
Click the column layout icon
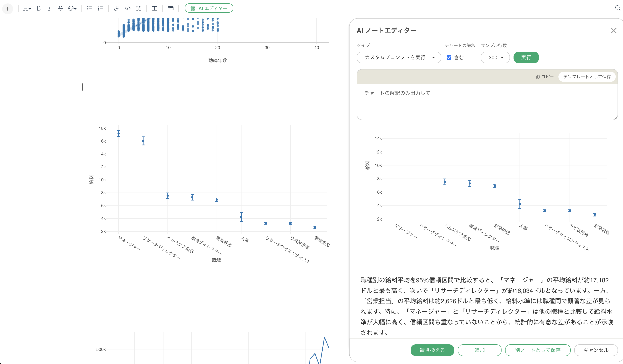pyautogui.click(x=155, y=8)
